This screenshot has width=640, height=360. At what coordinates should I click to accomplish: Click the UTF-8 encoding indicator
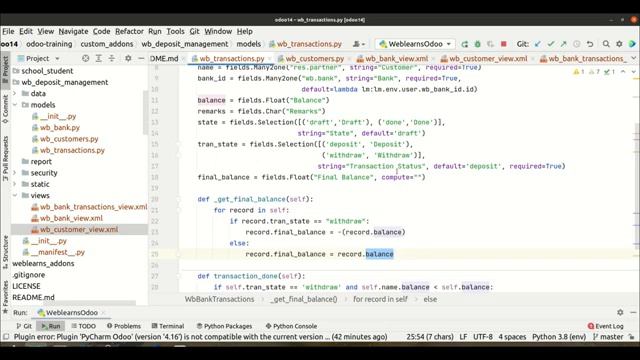483,337
